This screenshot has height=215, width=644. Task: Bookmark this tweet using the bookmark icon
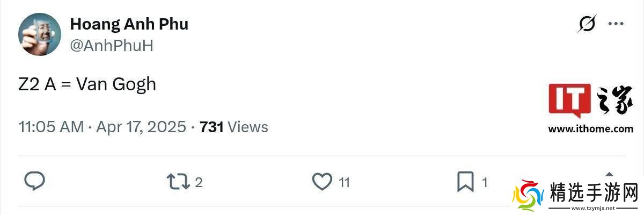click(465, 182)
